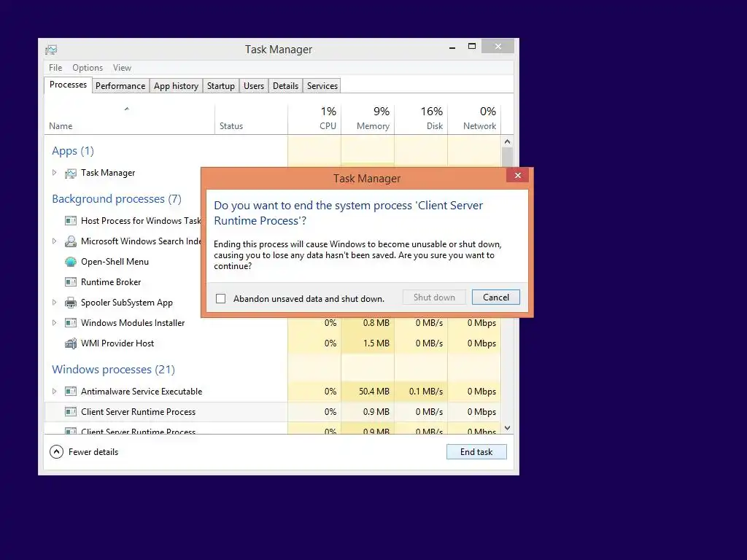The width and height of the screenshot is (747, 560).
Task: Click Microsoft Windows Search Indexer icon
Action: pyautogui.click(x=71, y=241)
